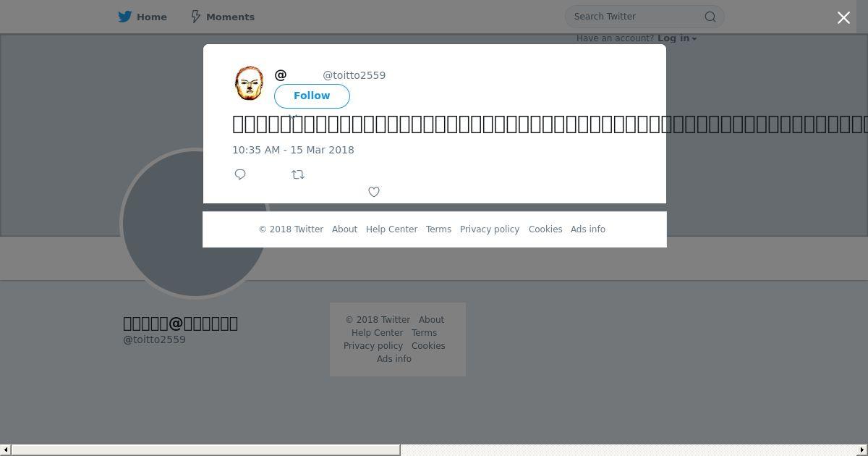Click the Twitter bird Home icon
Viewport: 868px width, 456px height.
[x=125, y=17]
